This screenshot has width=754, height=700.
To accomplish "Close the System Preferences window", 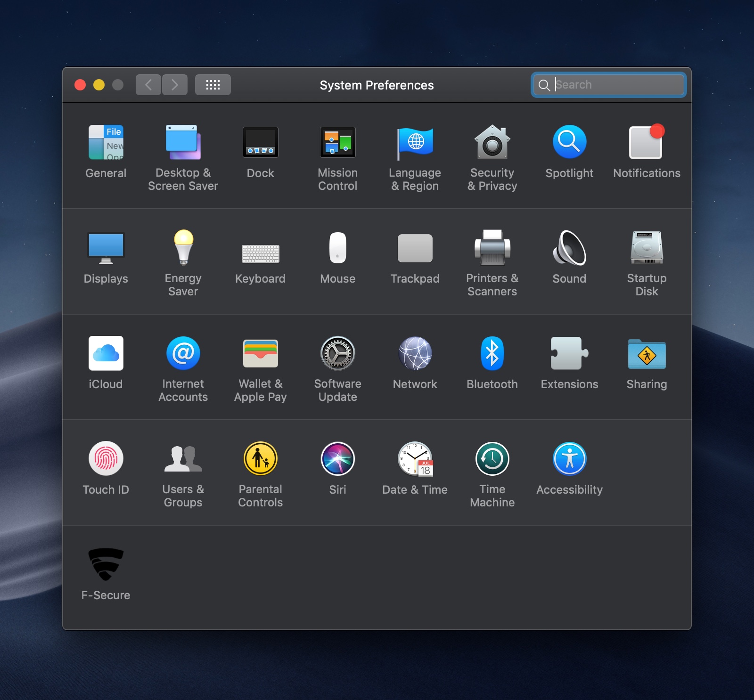I will pos(80,85).
